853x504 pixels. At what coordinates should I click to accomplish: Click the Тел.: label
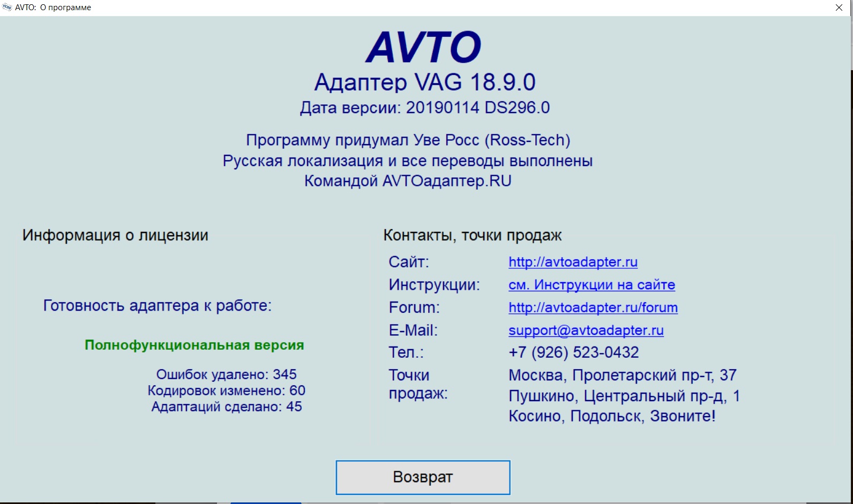click(x=406, y=352)
